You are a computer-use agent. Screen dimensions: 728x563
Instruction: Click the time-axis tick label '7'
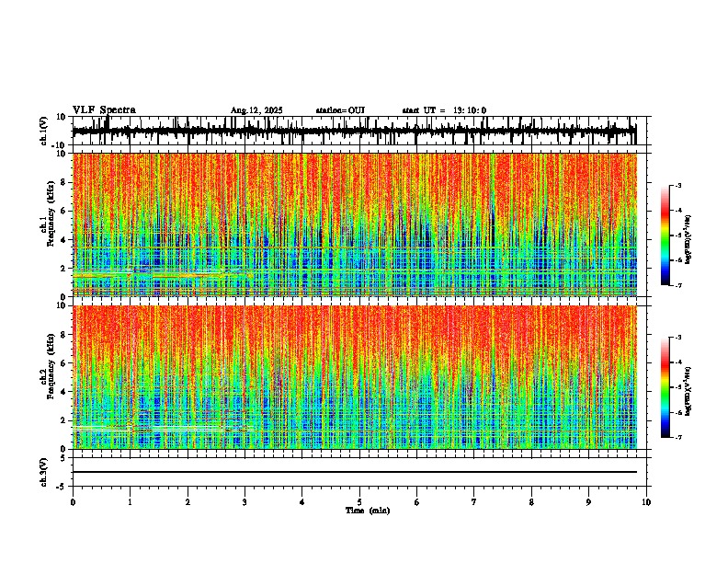click(474, 502)
